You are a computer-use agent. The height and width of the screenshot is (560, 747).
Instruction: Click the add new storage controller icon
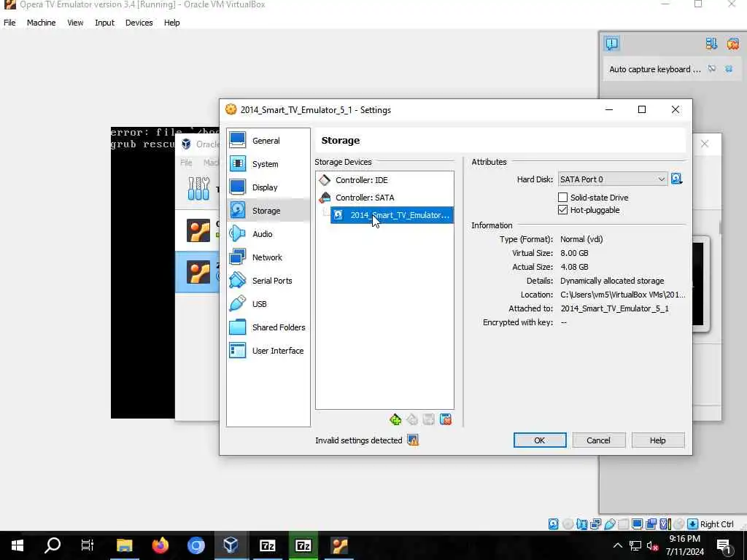pyautogui.click(x=395, y=419)
